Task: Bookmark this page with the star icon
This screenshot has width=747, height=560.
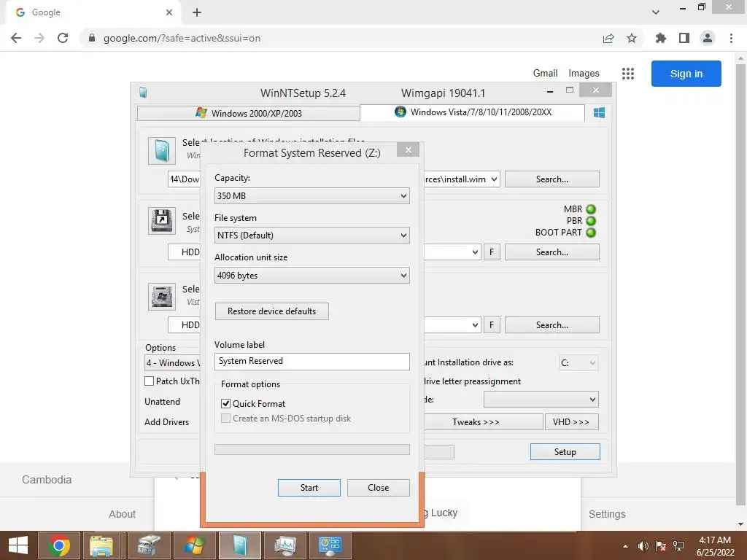Action: pyautogui.click(x=632, y=38)
